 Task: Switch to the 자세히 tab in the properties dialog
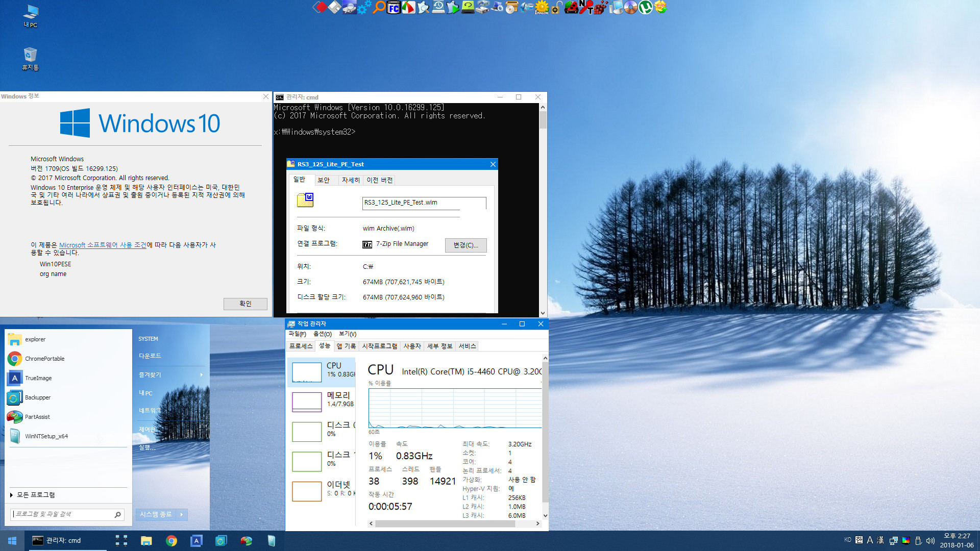coord(351,180)
